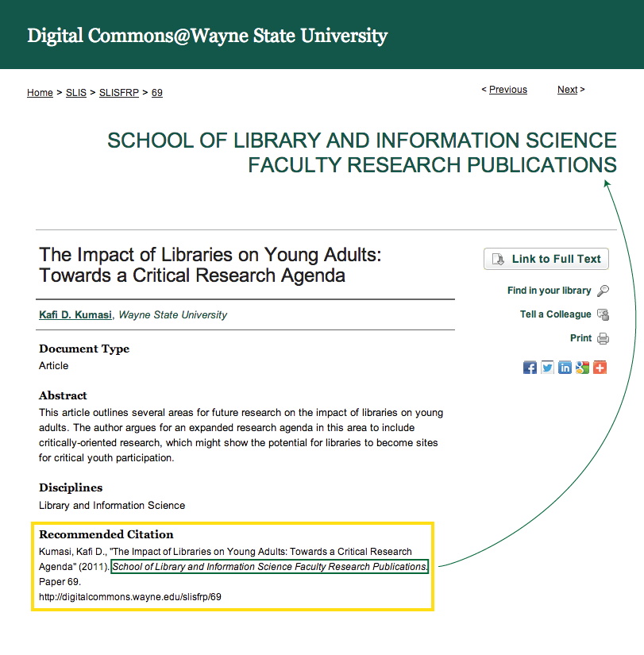
Task: Click Paper 69 in the citation
Action: coord(60,581)
